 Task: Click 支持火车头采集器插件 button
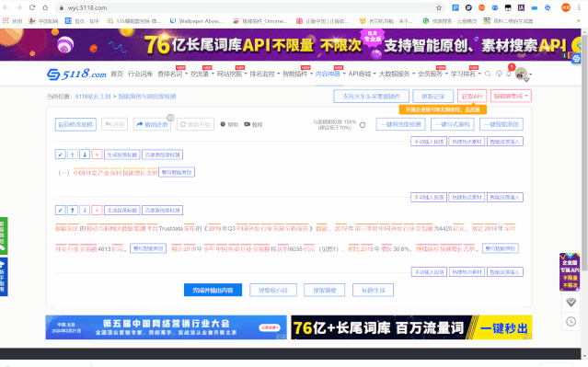[371, 96]
